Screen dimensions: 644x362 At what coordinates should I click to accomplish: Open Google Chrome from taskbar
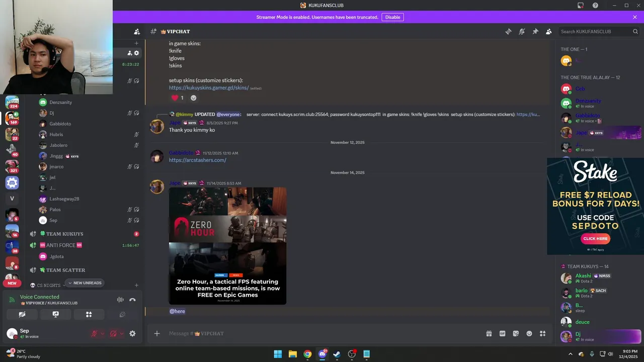click(x=307, y=354)
